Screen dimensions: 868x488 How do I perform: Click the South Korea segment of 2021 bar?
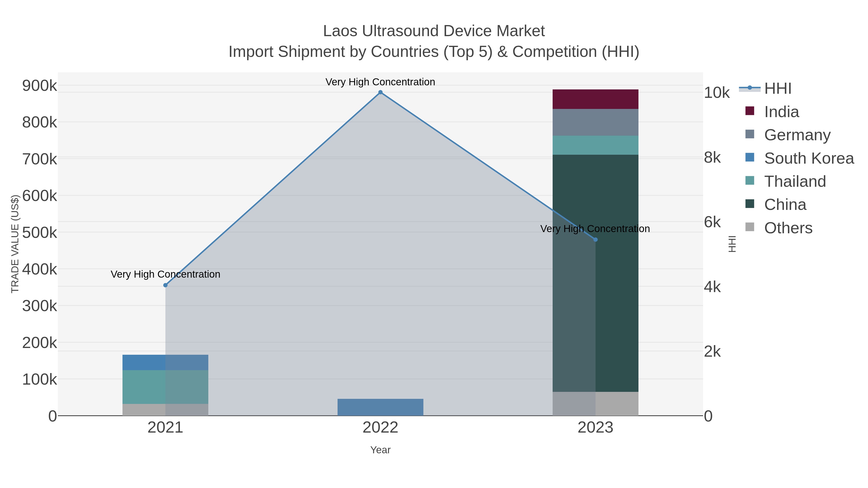pyautogui.click(x=165, y=363)
